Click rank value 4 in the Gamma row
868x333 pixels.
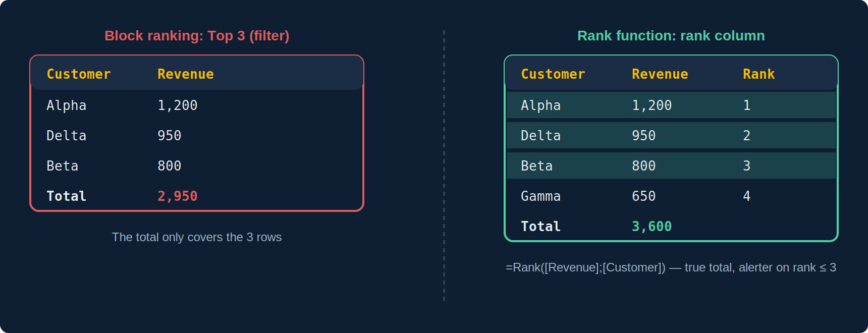747,196
